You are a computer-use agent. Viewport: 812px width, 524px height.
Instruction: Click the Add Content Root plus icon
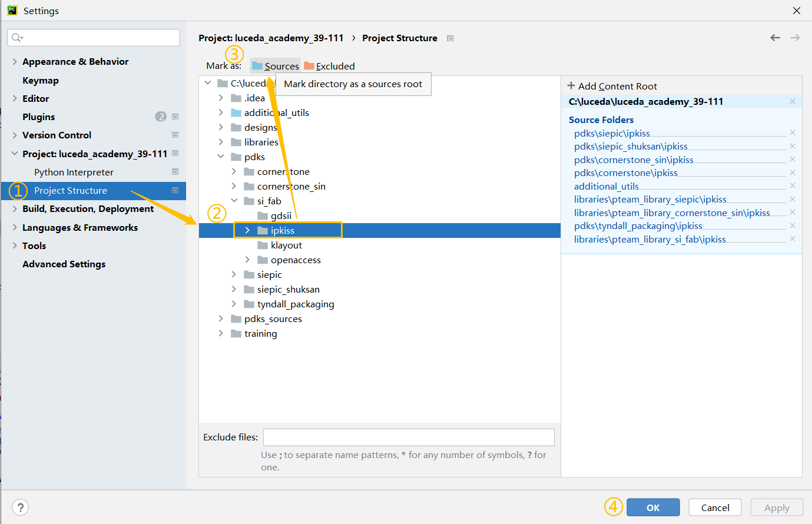tap(571, 85)
